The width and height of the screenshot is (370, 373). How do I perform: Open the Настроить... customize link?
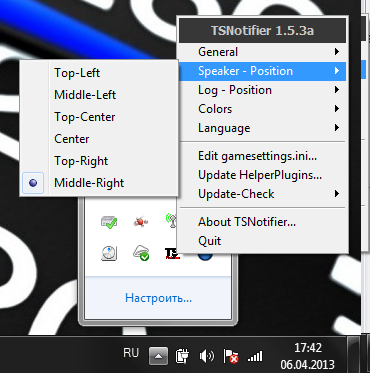[158, 298]
